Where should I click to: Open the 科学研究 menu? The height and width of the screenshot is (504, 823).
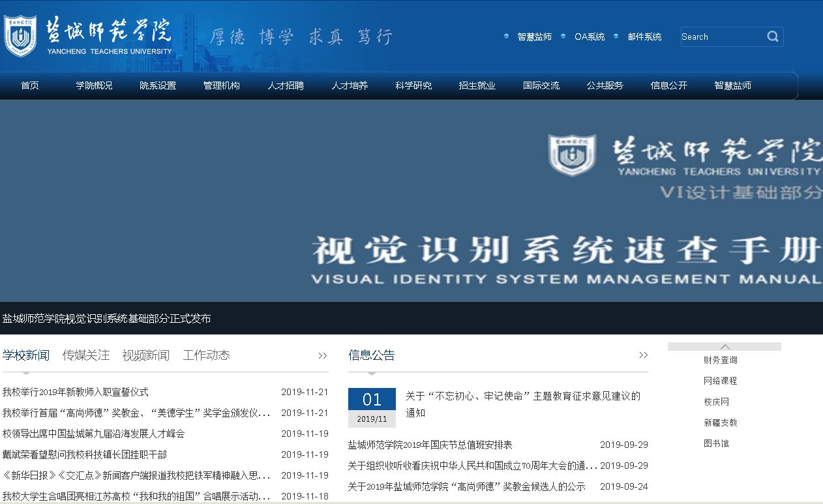[x=413, y=85]
